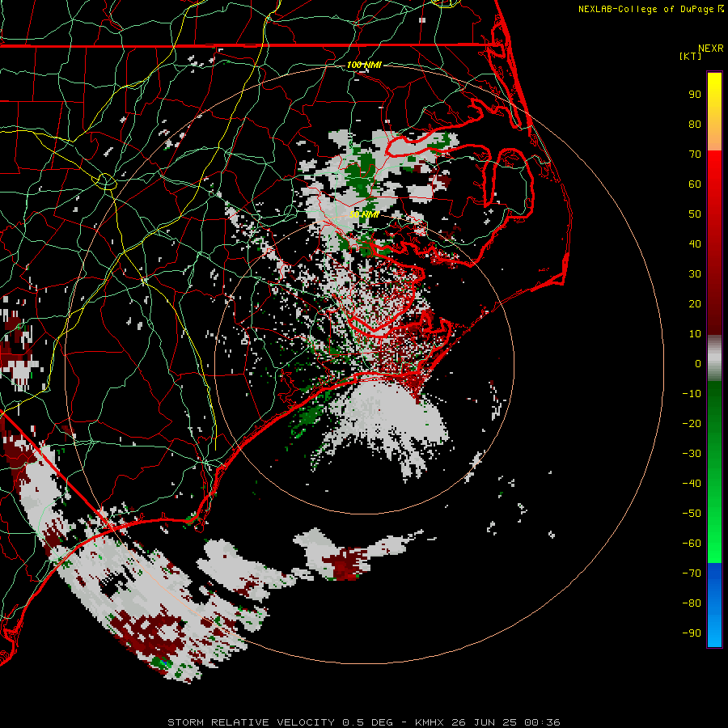
Task: Pick the blue segment at bottom of color bar
Action: pyautogui.click(x=714, y=605)
